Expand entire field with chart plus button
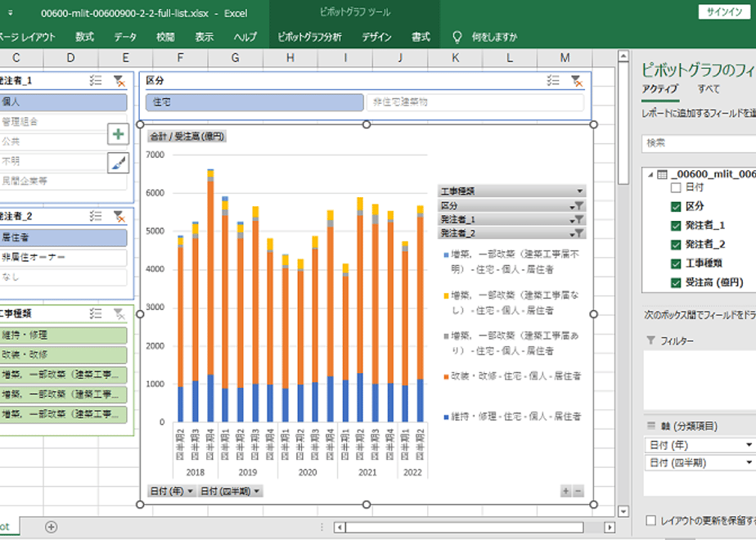756x540 pixels. coord(566,491)
